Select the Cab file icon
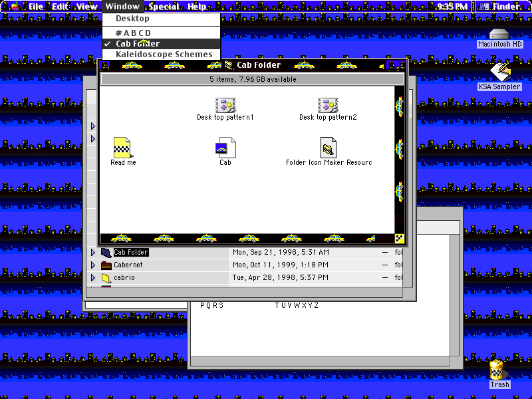 coord(225,147)
